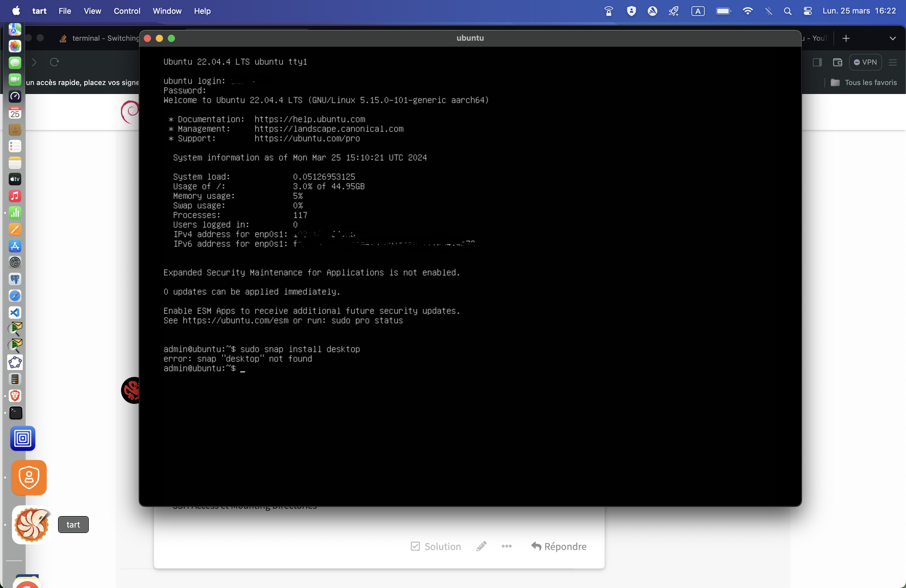Toggle the browser sidebar panel
Image resolution: width=906 pixels, height=588 pixels.
click(x=817, y=62)
